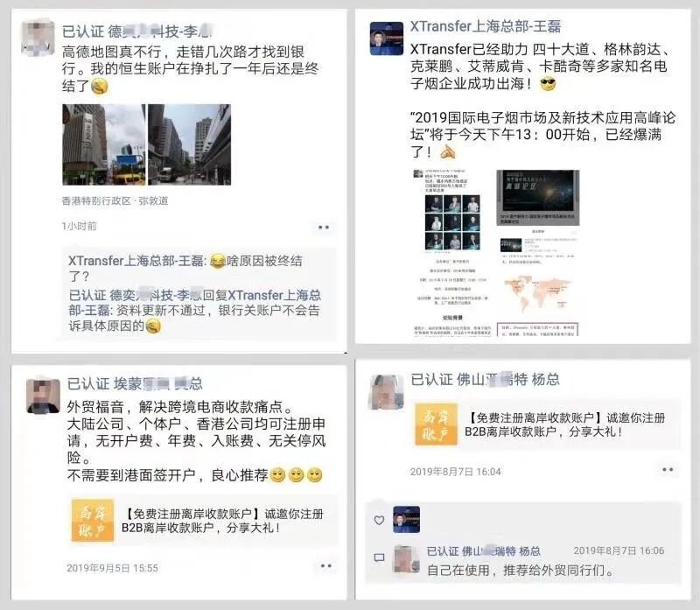The width and height of the screenshot is (700, 610).
Task: Click the heart like icon in the comment area
Action: tap(379, 520)
